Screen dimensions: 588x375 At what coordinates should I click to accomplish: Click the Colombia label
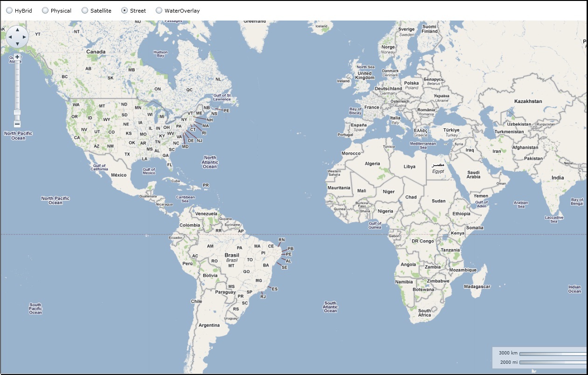point(190,225)
